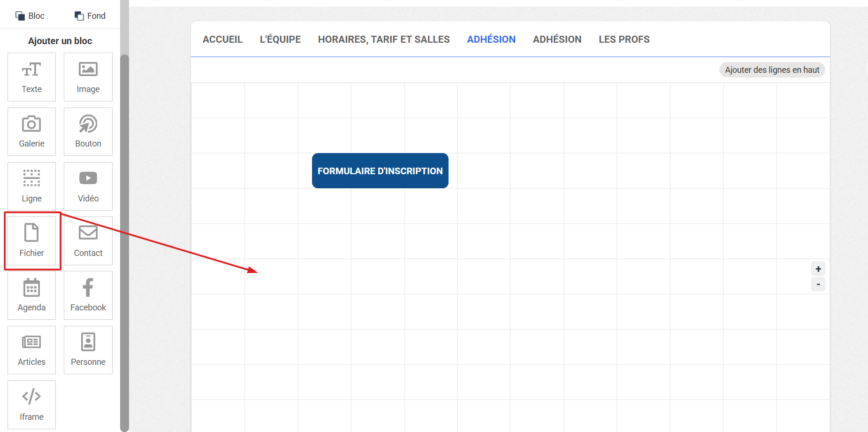The width and height of the screenshot is (868, 432).
Task: Go to the ACCUEIL page
Action: point(222,39)
